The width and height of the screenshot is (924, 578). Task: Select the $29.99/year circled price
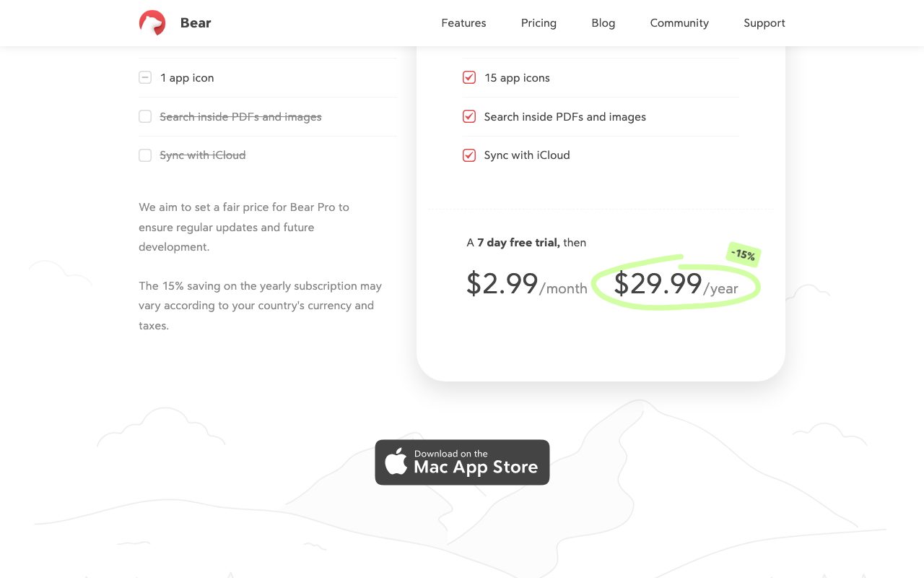click(x=676, y=283)
